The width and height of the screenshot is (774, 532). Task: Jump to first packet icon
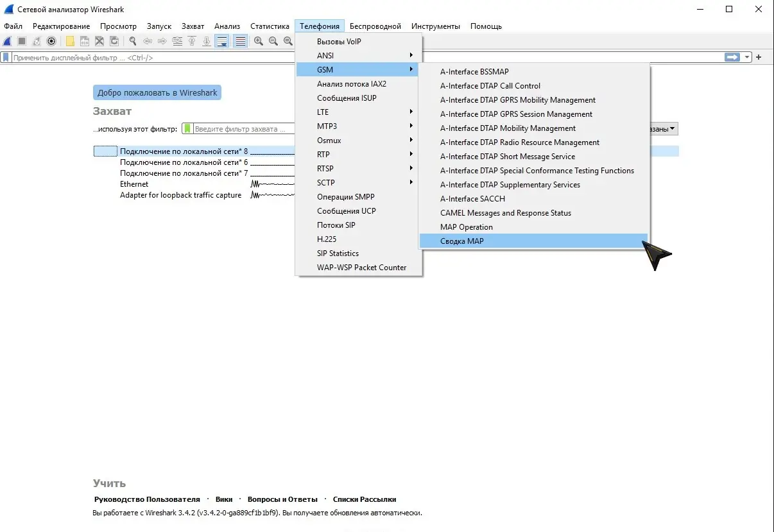pyautogui.click(x=192, y=41)
